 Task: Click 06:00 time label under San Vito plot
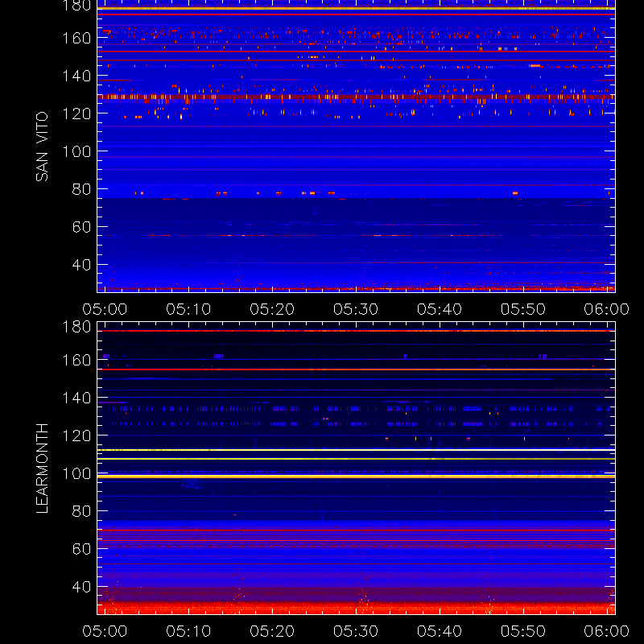point(607,309)
